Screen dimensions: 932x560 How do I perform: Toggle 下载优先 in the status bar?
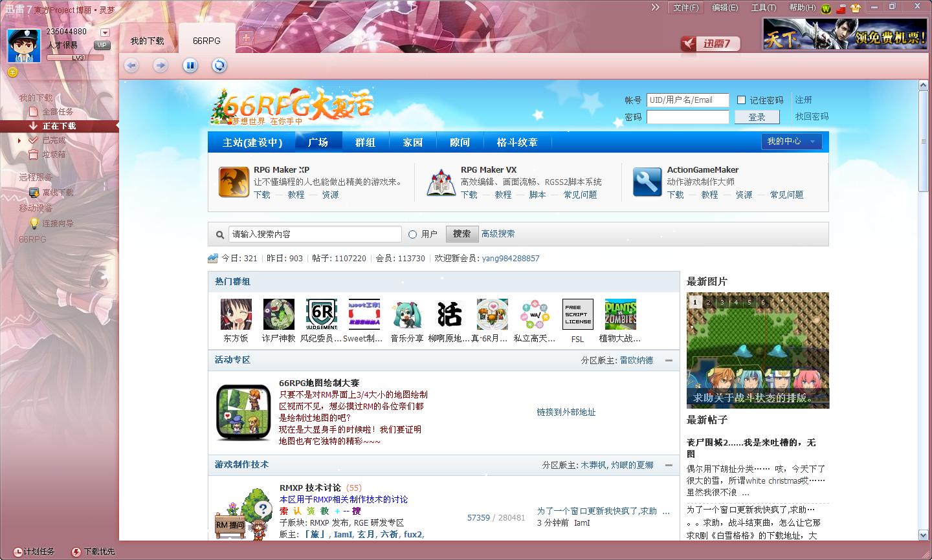click(93, 552)
